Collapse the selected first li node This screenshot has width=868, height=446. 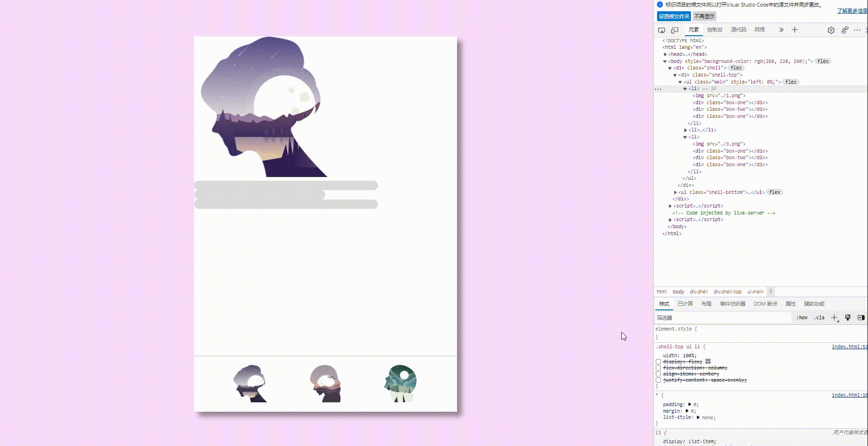point(685,89)
